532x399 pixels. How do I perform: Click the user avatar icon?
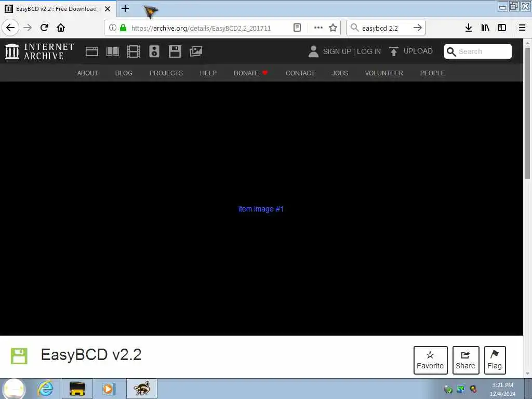pyautogui.click(x=313, y=51)
